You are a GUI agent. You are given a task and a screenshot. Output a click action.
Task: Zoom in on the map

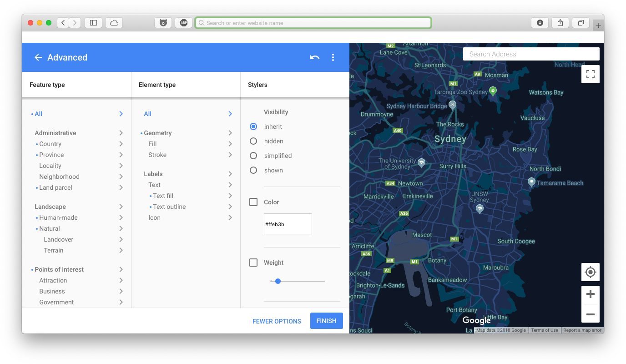click(x=591, y=294)
